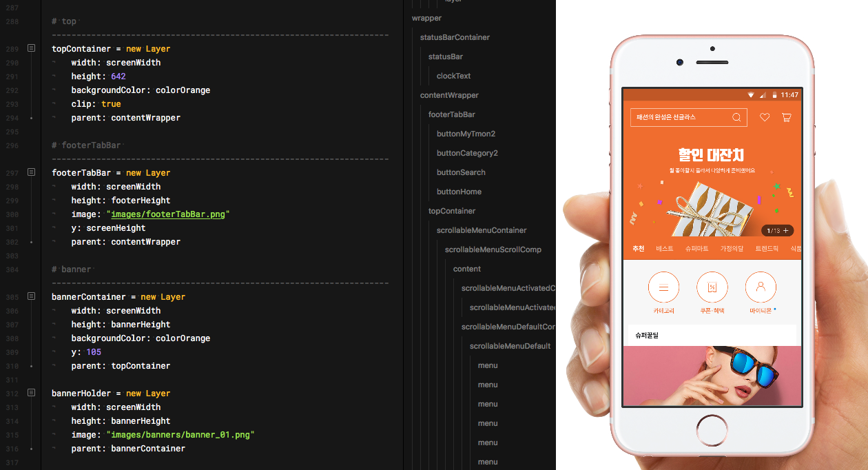Select the scrollableMenuContainer layer
This screenshot has height=470, width=868.
[482, 230]
